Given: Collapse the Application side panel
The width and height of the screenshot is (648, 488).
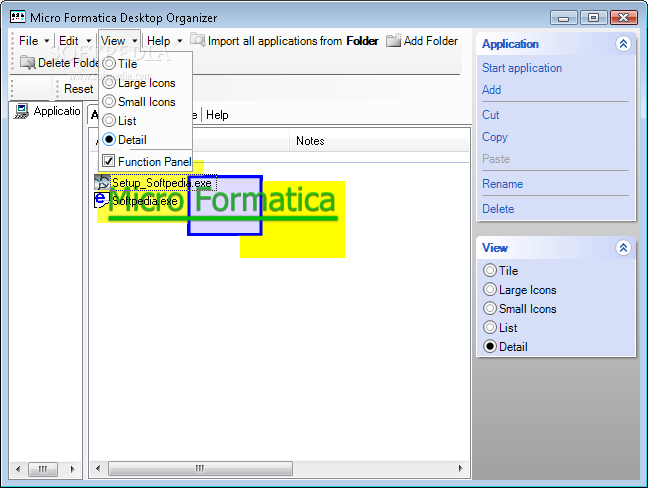Looking at the screenshot, I should click(x=623, y=44).
